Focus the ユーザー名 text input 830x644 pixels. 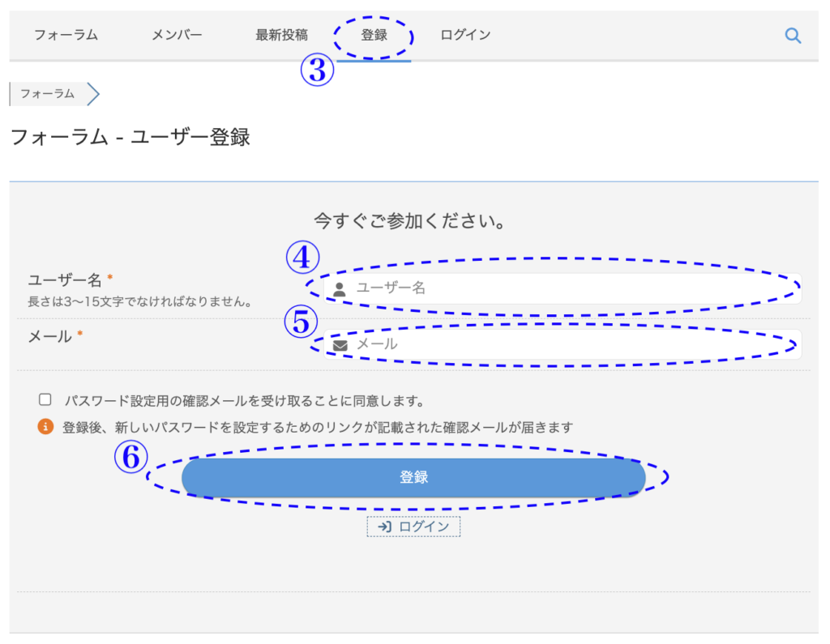pos(567,288)
